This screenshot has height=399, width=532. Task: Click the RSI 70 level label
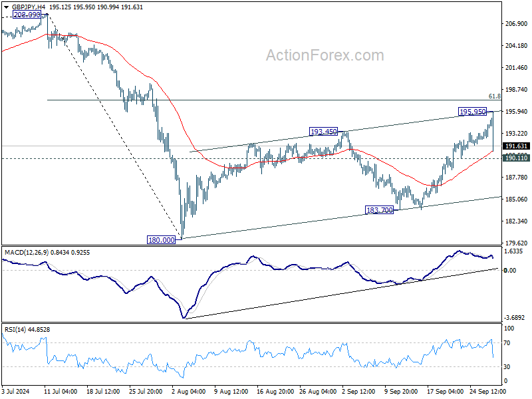[x=507, y=343]
